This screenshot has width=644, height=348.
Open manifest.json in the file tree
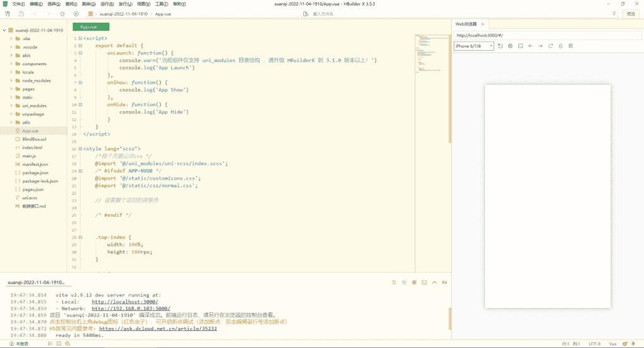pyautogui.click(x=35, y=165)
